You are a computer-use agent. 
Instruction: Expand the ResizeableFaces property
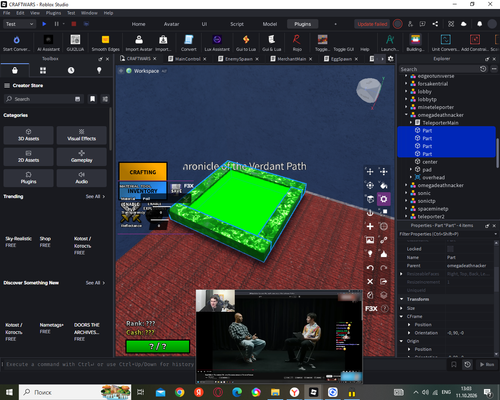click(x=401, y=274)
